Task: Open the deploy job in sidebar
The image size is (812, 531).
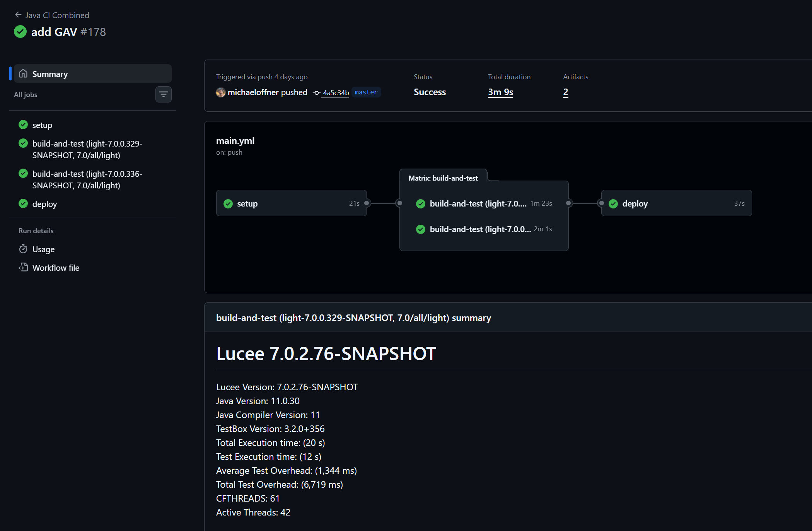Action: [44, 204]
